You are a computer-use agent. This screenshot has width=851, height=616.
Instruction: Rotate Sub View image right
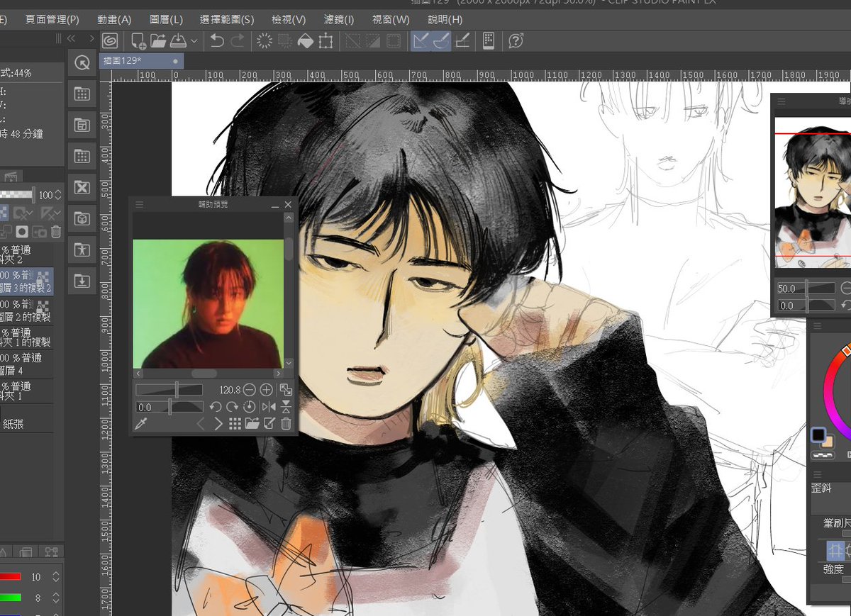pos(233,407)
